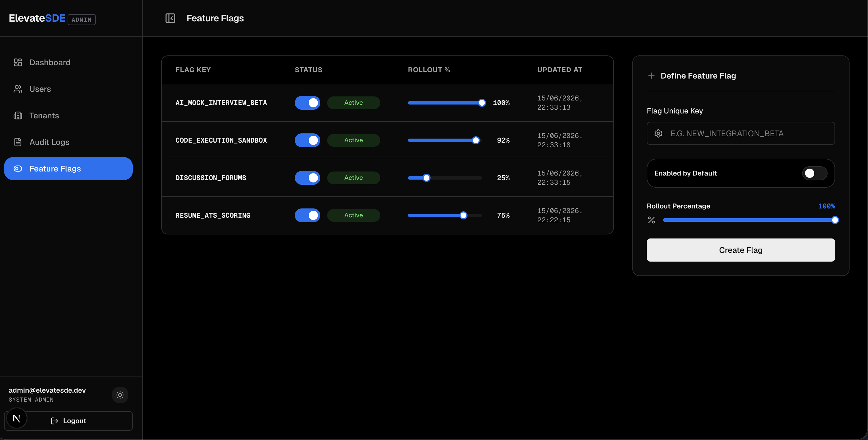
Task: Click the RESUME_ATS_SCORING flag key
Action: point(213,215)
